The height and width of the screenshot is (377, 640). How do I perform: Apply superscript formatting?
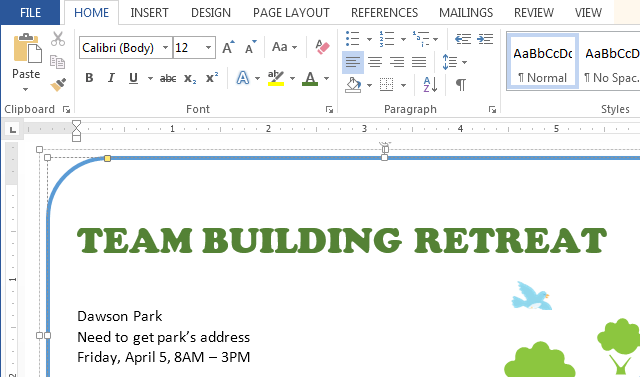[x=211, y=78]
